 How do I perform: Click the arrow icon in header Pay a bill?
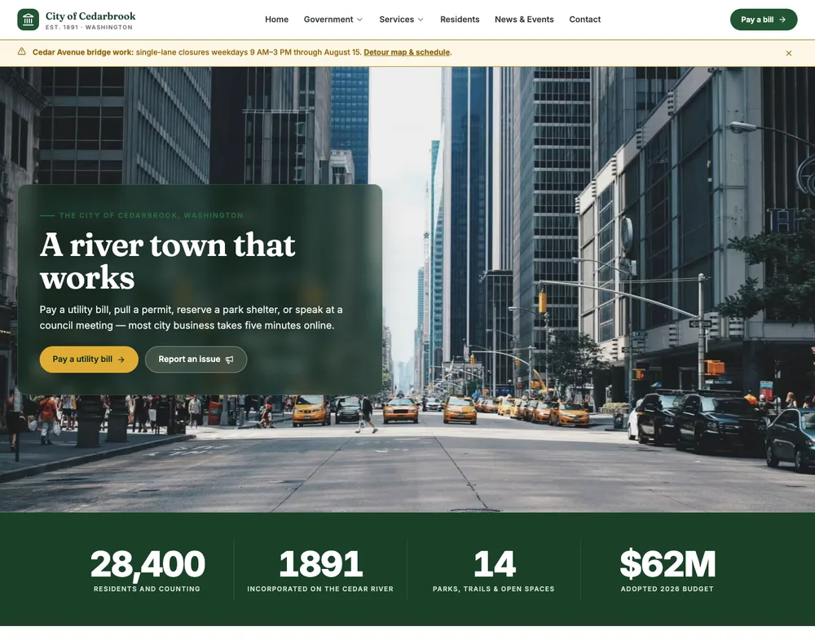coord(782,20)
